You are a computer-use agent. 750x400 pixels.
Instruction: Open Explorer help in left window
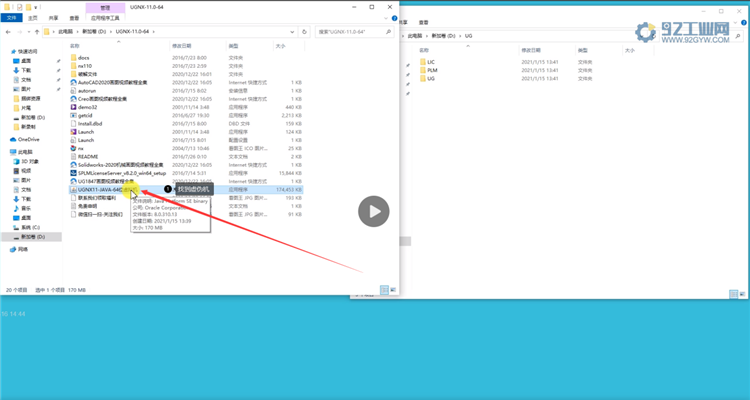(x=395, y=18)
